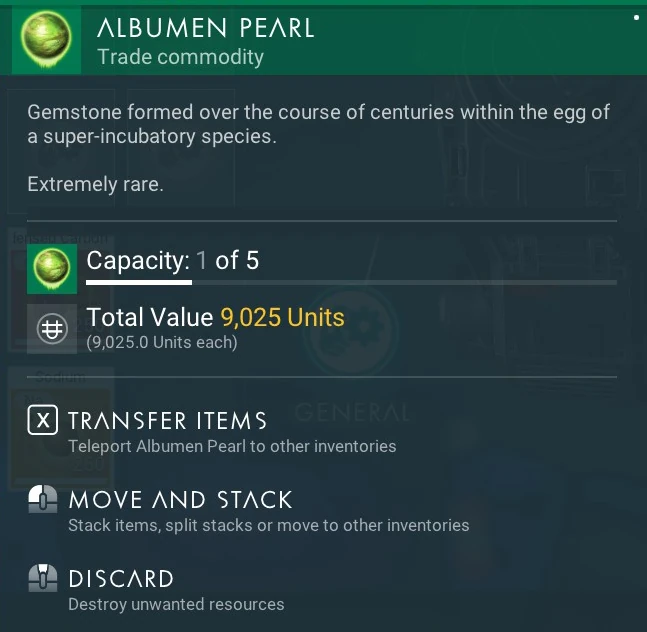The height and width of the screenshot is (632, 647).
Task: Click the Units currency icon
Action: coord(52,329)
